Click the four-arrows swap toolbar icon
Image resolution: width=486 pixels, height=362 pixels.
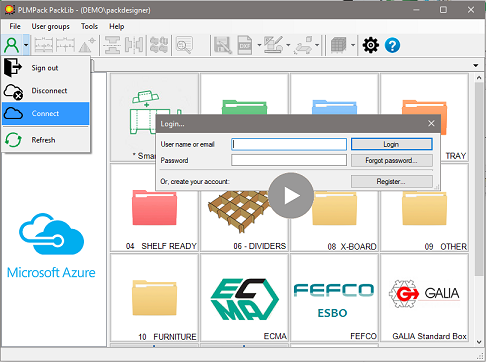point(159,45)
